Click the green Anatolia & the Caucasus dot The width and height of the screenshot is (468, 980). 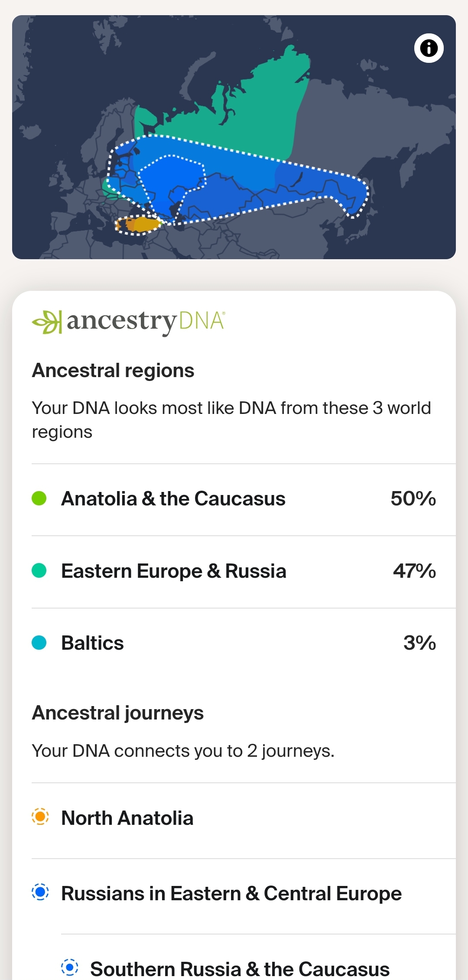[x=39, y=498]
